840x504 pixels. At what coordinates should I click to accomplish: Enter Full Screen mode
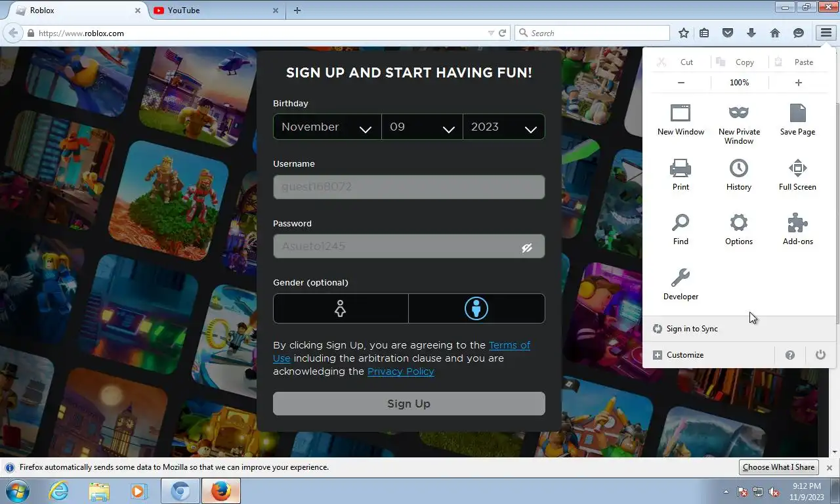click(797, 175)
